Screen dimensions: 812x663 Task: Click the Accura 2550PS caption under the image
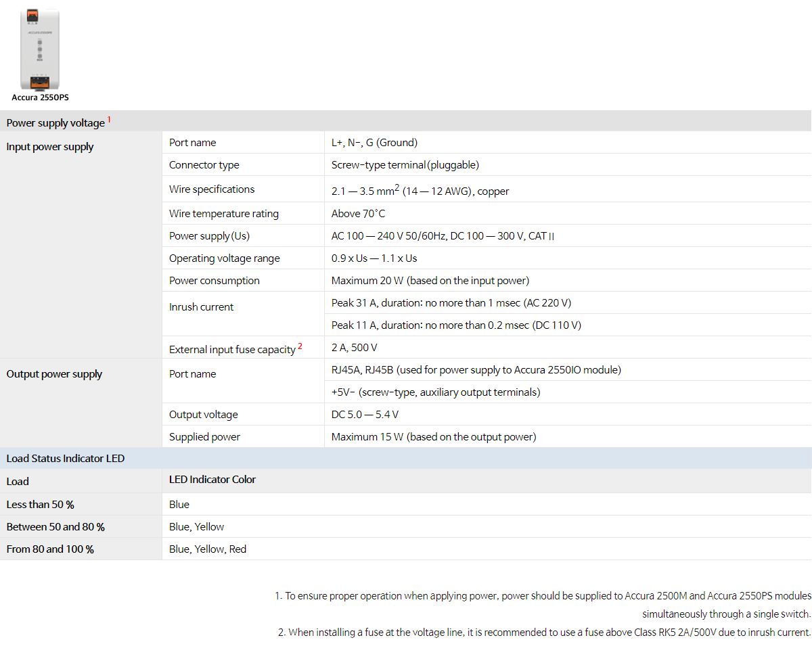(40, 97)
